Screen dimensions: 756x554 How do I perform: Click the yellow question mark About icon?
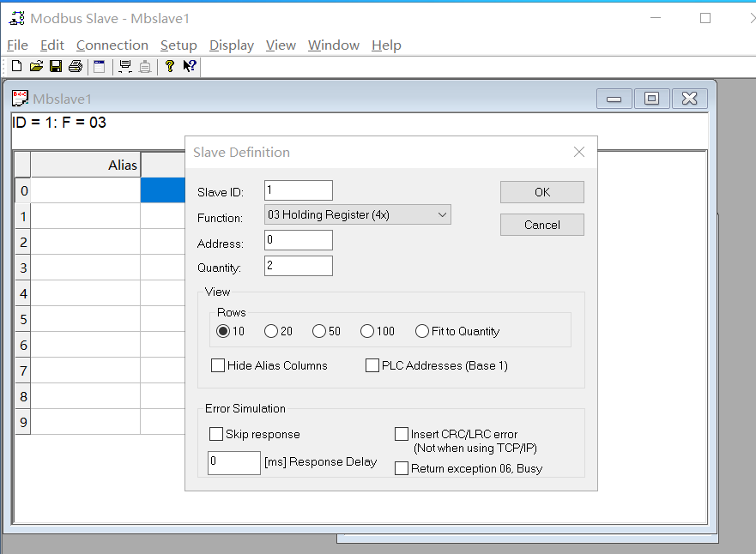click(170, 66)
